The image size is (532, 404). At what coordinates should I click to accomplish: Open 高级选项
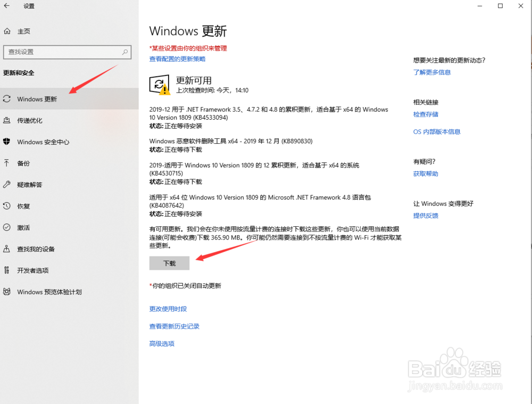click(161, 343)
